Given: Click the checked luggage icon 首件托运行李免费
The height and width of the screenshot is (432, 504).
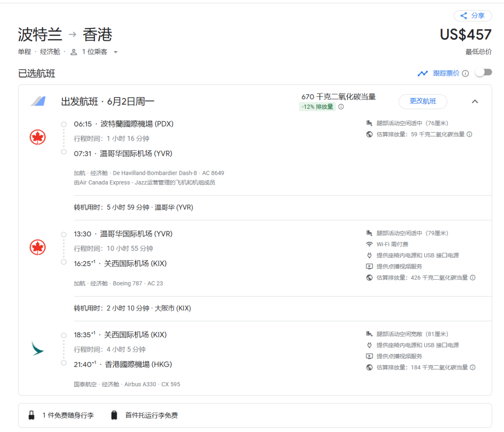Looking at the screenshot, I should coord(114,415).
